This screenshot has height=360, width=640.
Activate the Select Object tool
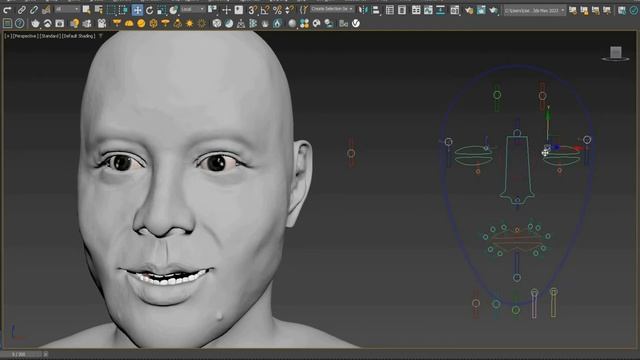(x=86, y=9)
